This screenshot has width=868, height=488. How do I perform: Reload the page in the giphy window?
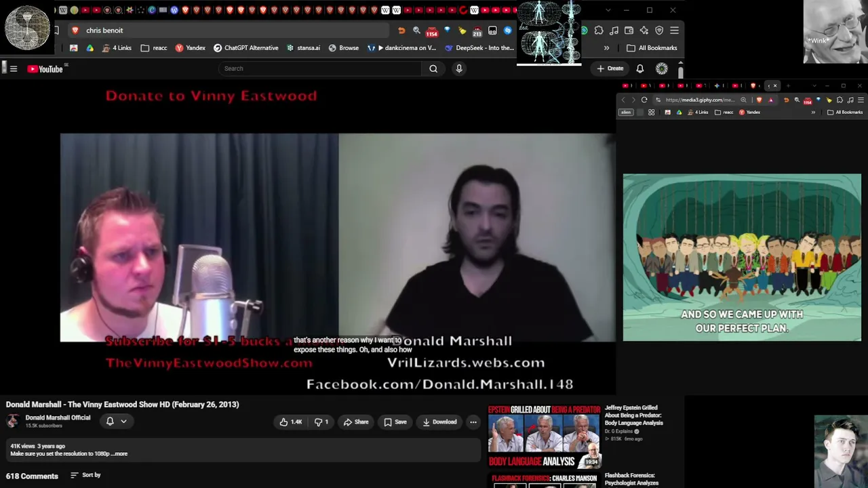(x=644, y=100)
